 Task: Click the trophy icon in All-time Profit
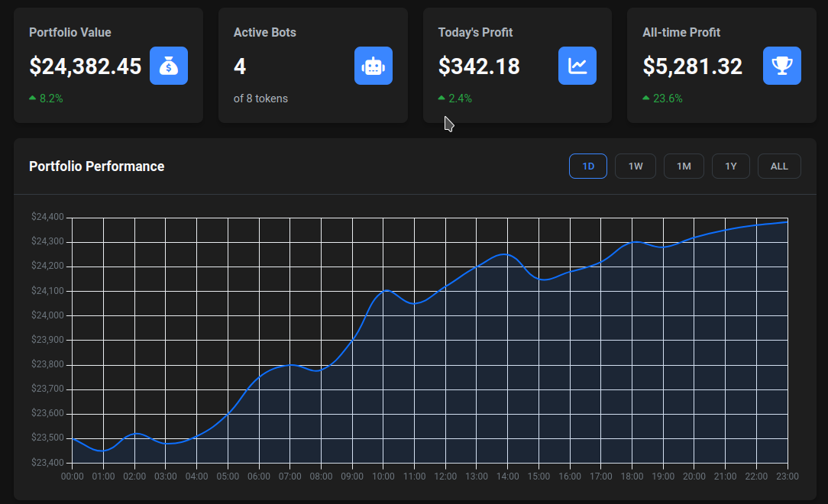tap(782, 66)
